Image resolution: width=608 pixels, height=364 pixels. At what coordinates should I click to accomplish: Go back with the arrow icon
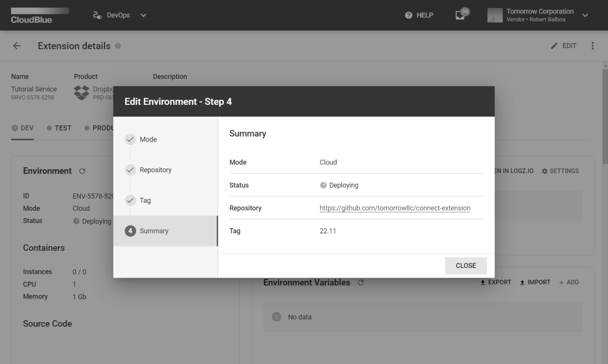[x=17, y=46]
